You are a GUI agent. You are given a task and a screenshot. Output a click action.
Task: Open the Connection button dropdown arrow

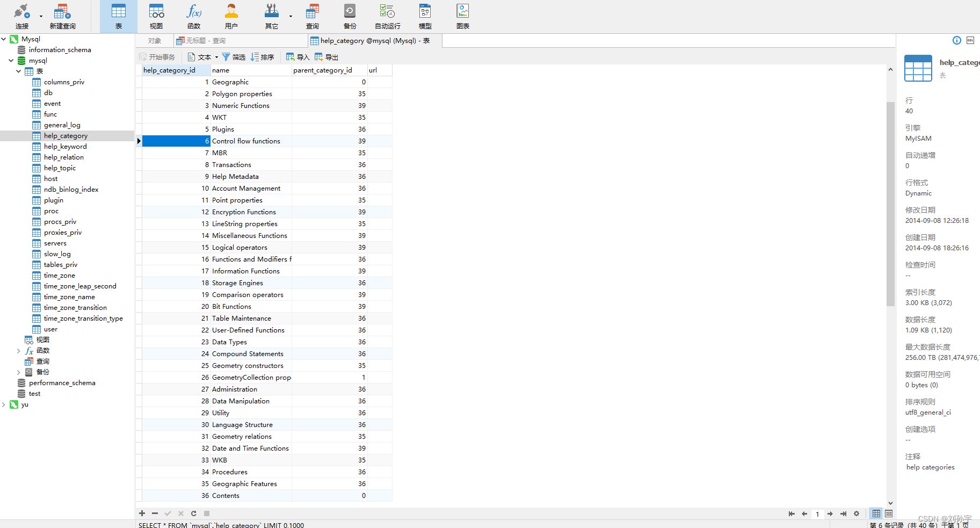(x=41, y=16)
